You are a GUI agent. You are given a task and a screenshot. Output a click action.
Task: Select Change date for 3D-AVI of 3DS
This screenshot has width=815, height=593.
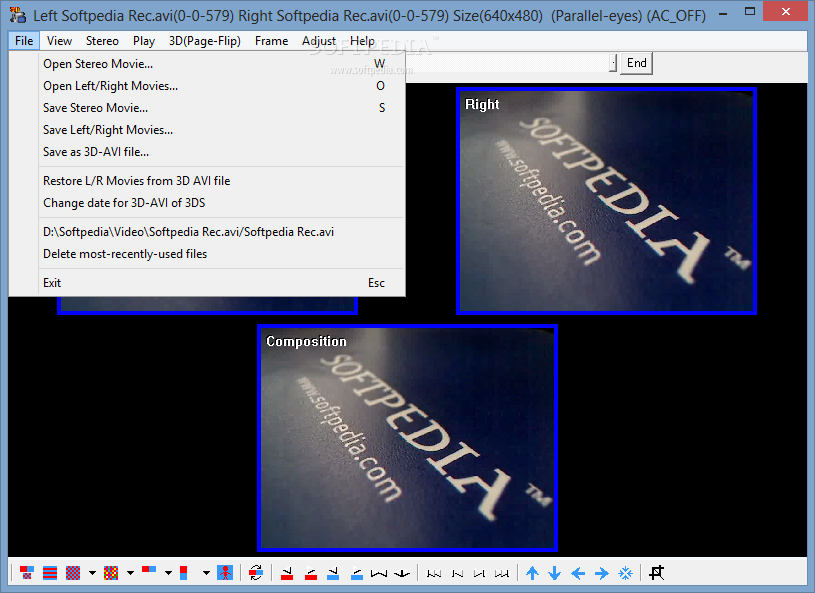(x=207, y=203)
